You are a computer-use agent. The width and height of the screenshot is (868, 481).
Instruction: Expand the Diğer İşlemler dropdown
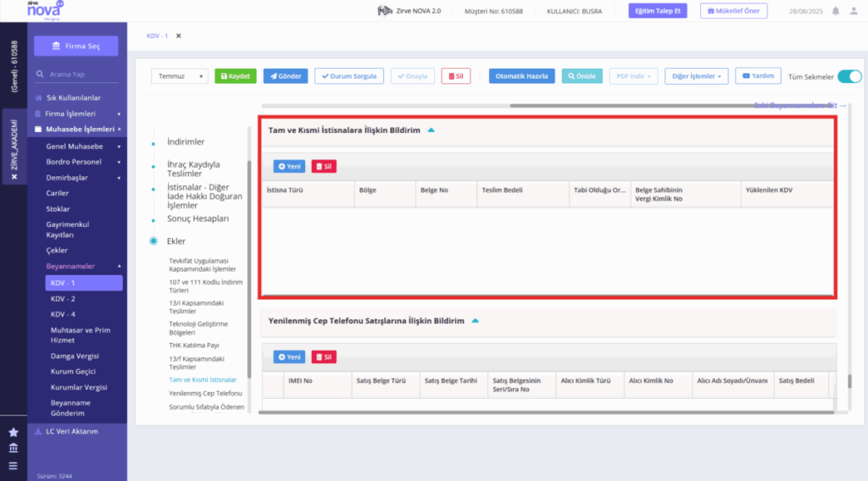tap(697, 76)
